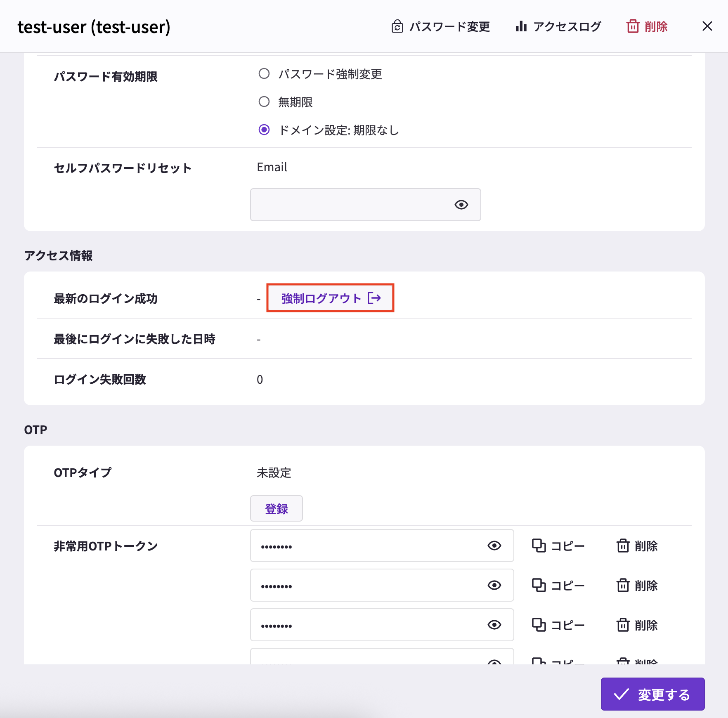Delete the third emergency OTP token
728x718 pixels.
(637, 625)
